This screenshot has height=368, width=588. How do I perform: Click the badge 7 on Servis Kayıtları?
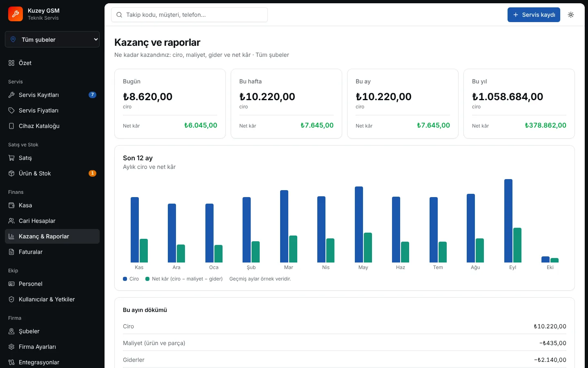coord(92,95)
